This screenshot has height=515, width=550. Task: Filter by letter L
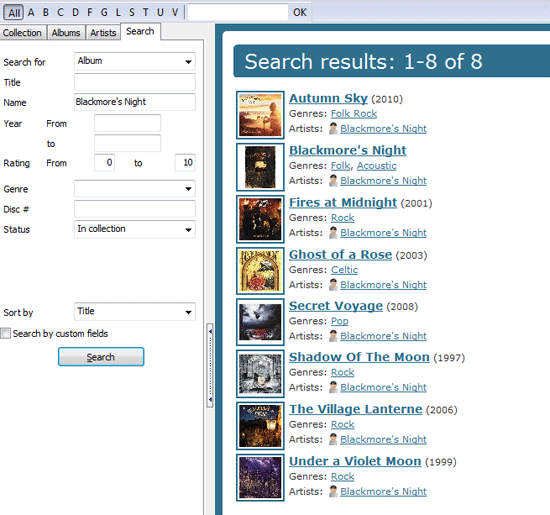click(x=118, y=13)
